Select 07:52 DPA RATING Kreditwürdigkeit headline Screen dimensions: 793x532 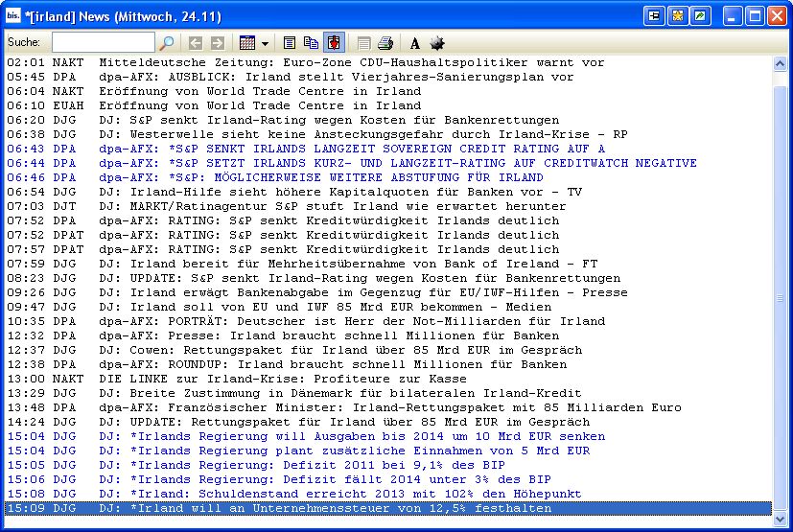point(388,221)
